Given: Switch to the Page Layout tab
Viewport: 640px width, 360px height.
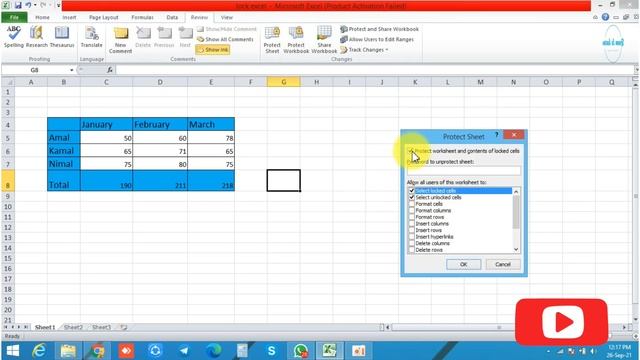Looking at the screenshot, I should (103, 17).
